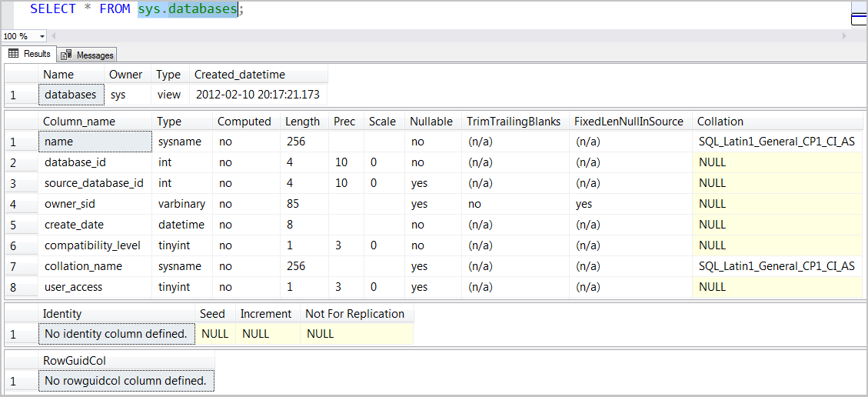
Task: Open the 100 % zoom dropdown
Action: coord(42,36)
